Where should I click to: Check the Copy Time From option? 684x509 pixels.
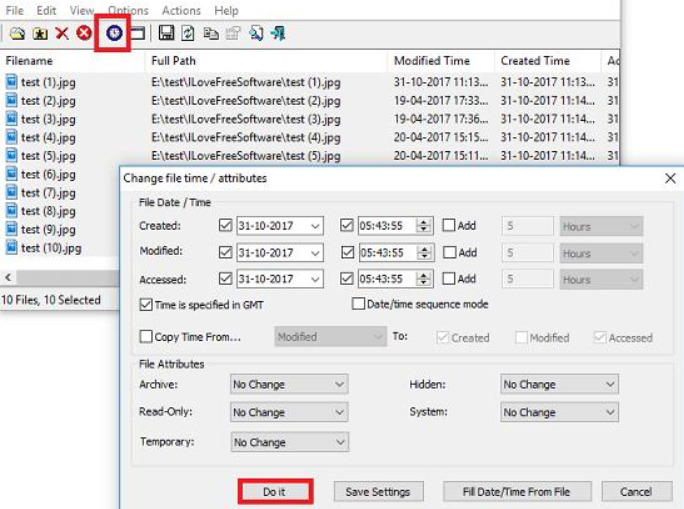tap(146, 336)
